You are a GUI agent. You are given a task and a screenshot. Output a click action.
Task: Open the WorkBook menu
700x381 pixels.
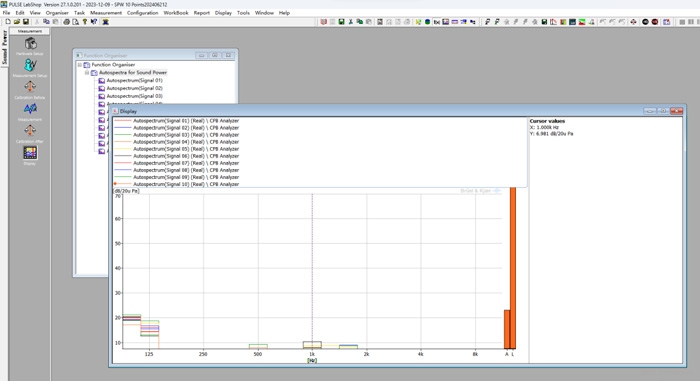[176, 13]
